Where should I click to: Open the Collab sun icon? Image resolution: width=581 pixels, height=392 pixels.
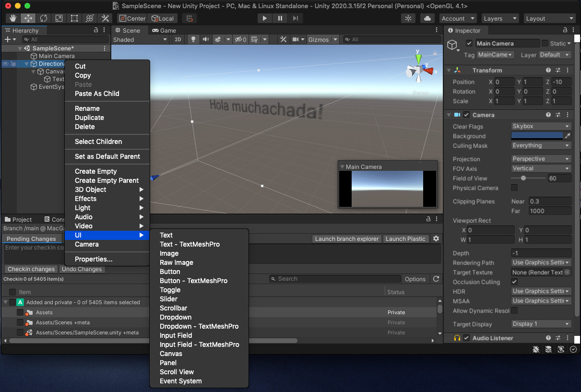pyautogui.click(x=408, y=18)
